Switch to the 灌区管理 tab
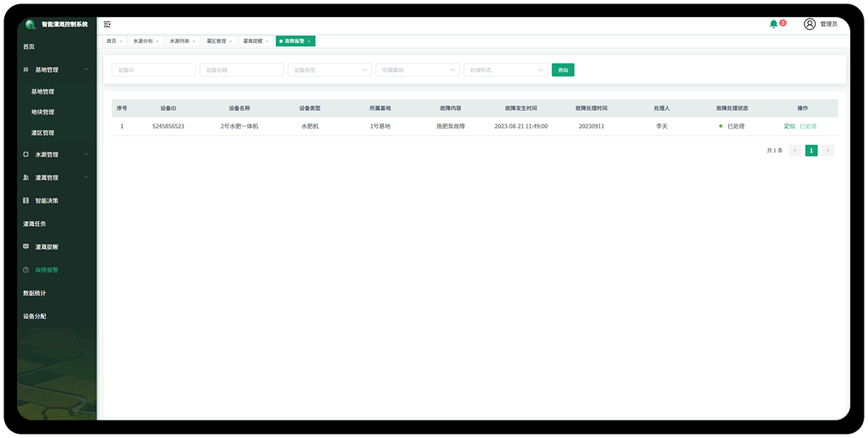Viewport: 868px width, 438px height. 216,41
